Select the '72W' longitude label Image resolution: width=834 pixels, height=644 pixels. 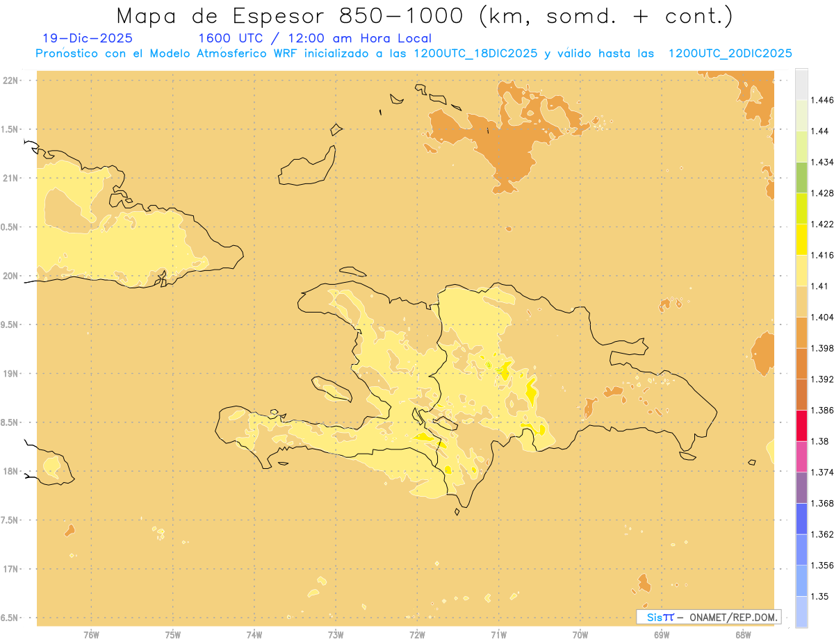click(x=417, y=635)
